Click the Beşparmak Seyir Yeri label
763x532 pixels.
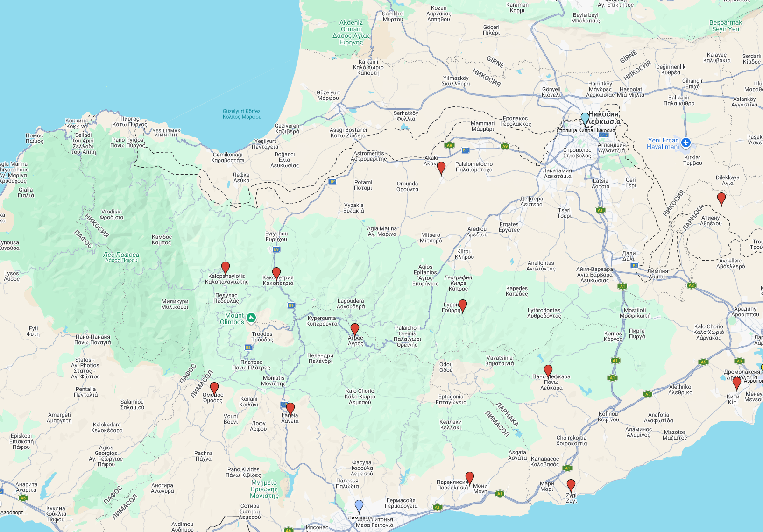[726, 26]
